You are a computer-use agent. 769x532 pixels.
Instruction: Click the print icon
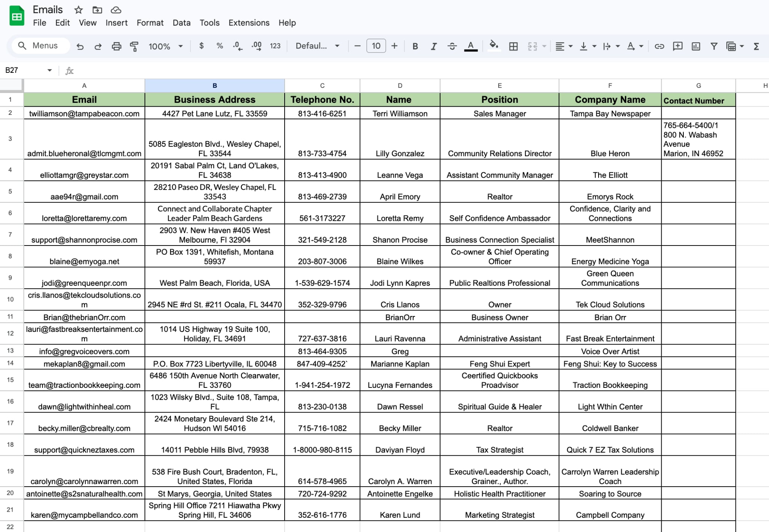click(x=116, y=46)
